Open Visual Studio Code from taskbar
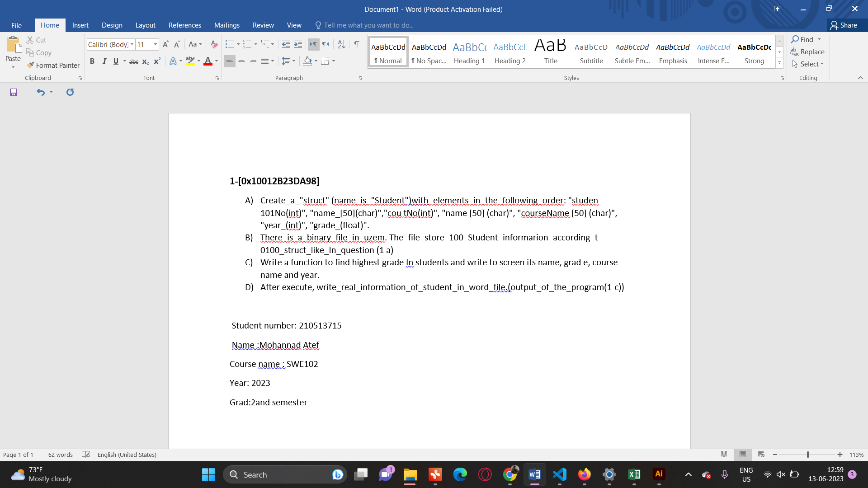Image resolution: width=868 pixels, height=488 pixels. click(559, 474)
